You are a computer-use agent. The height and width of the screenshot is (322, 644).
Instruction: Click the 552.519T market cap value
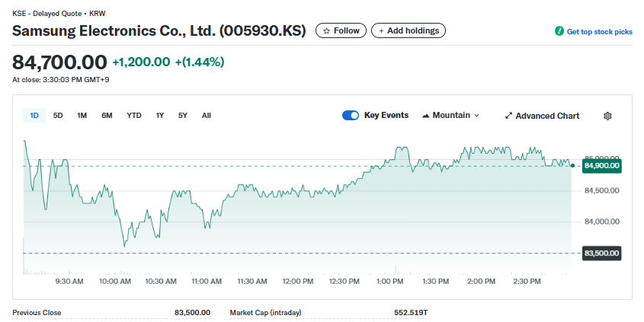[x=411, y=313]
